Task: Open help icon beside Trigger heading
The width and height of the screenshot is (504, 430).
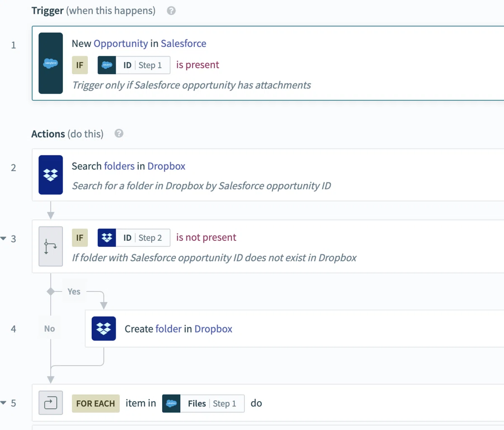Action: click(x=171, y=11)
